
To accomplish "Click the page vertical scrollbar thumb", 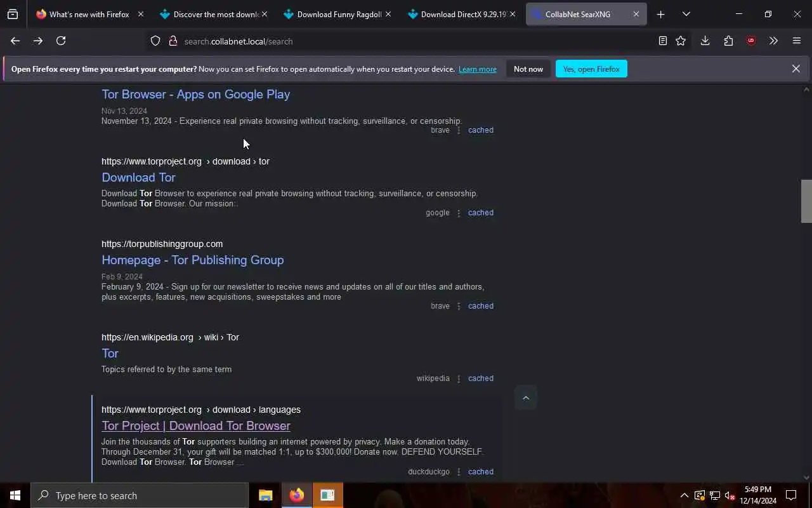I will [x=806, y=201].
